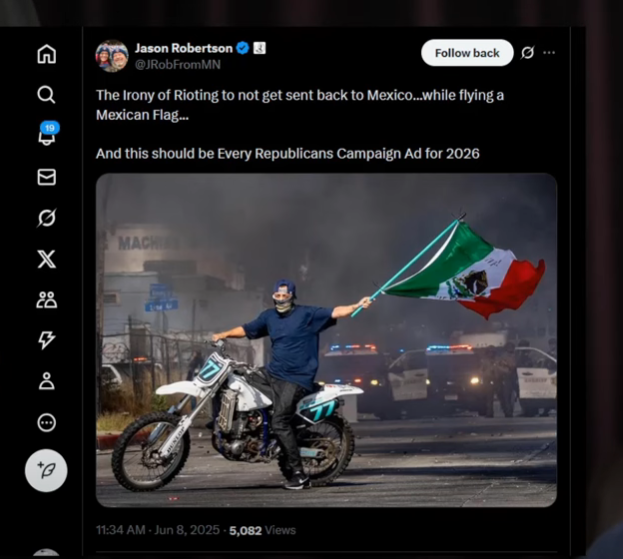This screenshot has width=623, height=559.
Task: Open the Messages envelope icon
Action: [46, 177]
